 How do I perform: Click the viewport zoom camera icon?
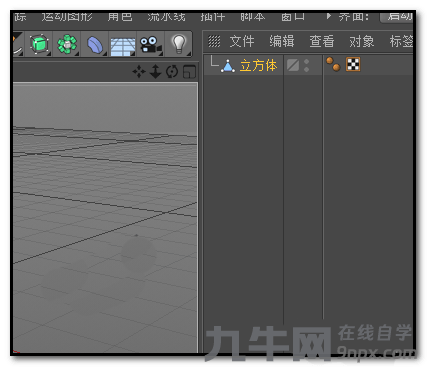(x=155, y=72)
